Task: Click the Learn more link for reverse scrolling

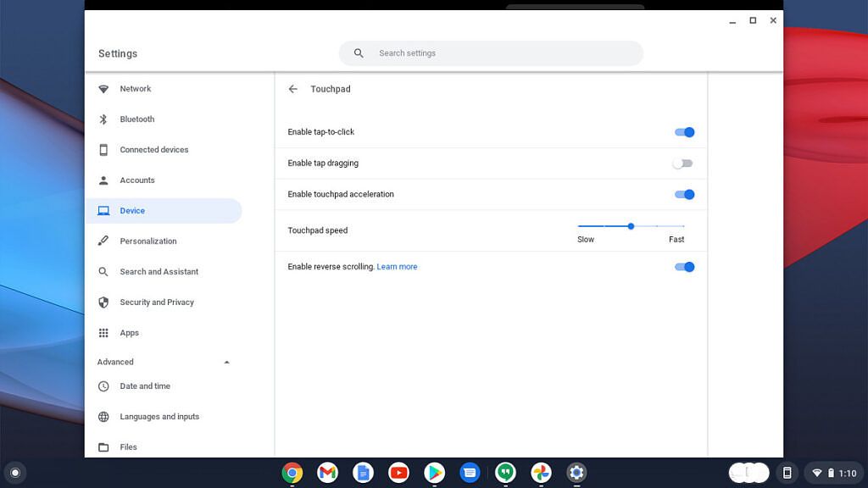Action: [x=397, y=266]
